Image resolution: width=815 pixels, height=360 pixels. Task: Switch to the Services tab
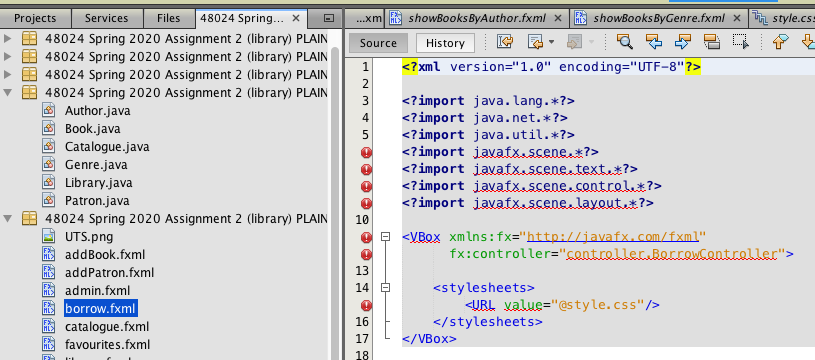[x=106, y=18]
